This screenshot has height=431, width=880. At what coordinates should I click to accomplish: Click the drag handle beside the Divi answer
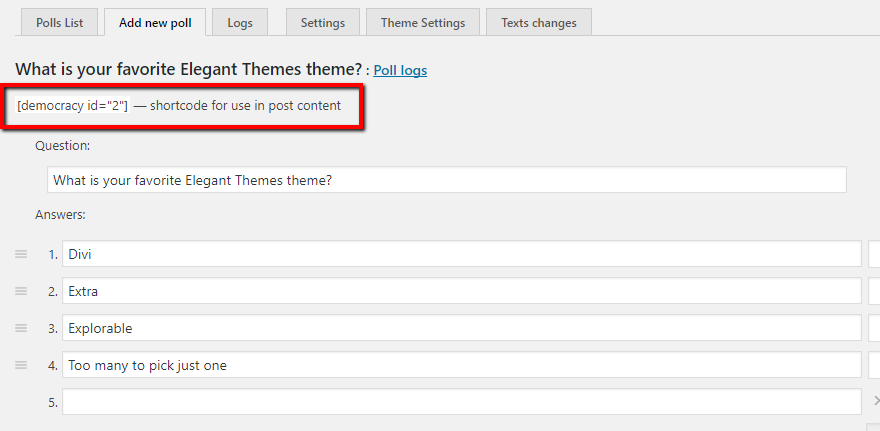(21, 254)
